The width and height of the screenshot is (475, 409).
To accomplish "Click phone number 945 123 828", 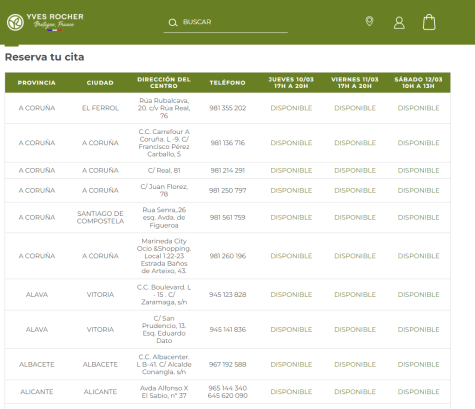I will pos(227,295).
